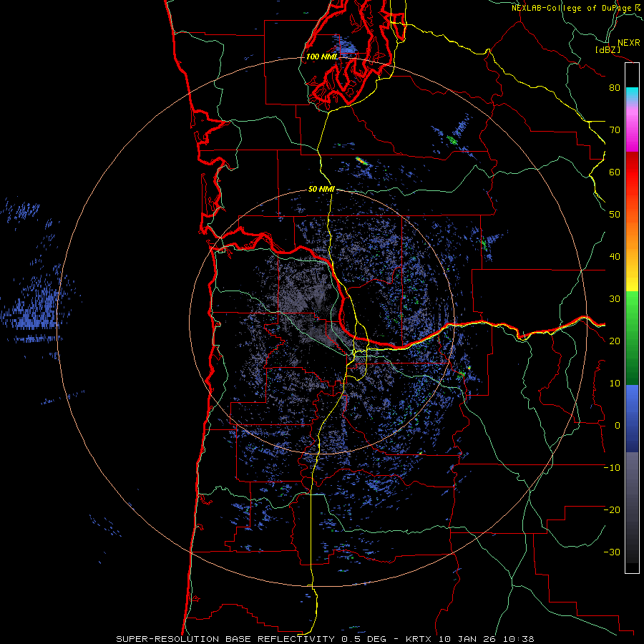
Task: Click the bright green segment of the color bar
Action: pos(632,312)
